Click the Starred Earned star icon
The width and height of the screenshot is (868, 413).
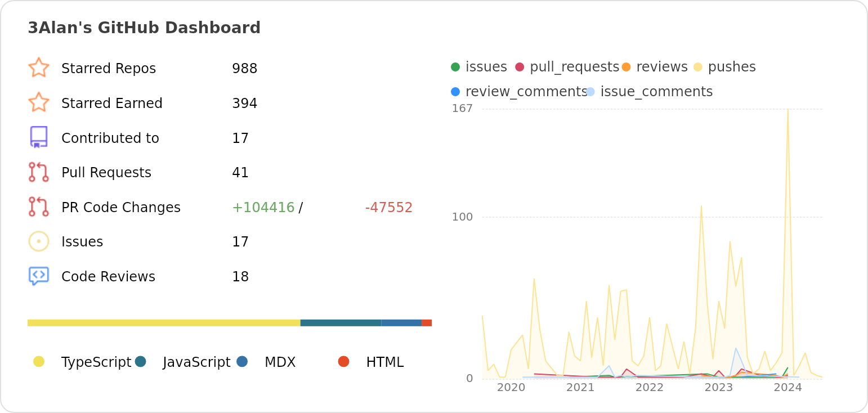(x=39, y=102)
